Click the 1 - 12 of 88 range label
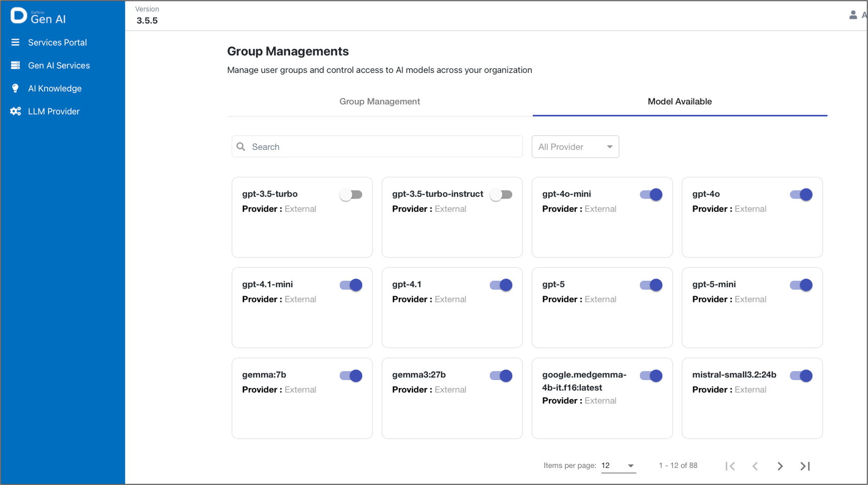This screenshot has width=868, height=485. tap(678, 465)
